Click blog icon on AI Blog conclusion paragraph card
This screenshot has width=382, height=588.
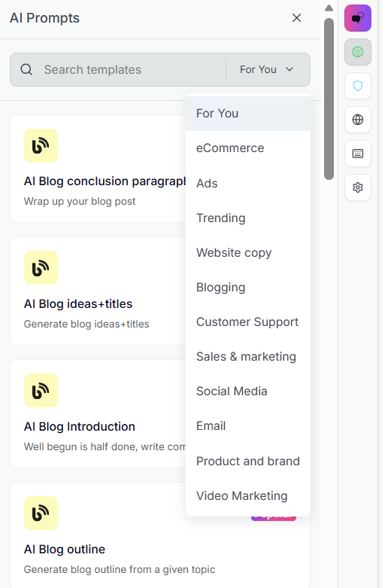click(x=41, y=145)
